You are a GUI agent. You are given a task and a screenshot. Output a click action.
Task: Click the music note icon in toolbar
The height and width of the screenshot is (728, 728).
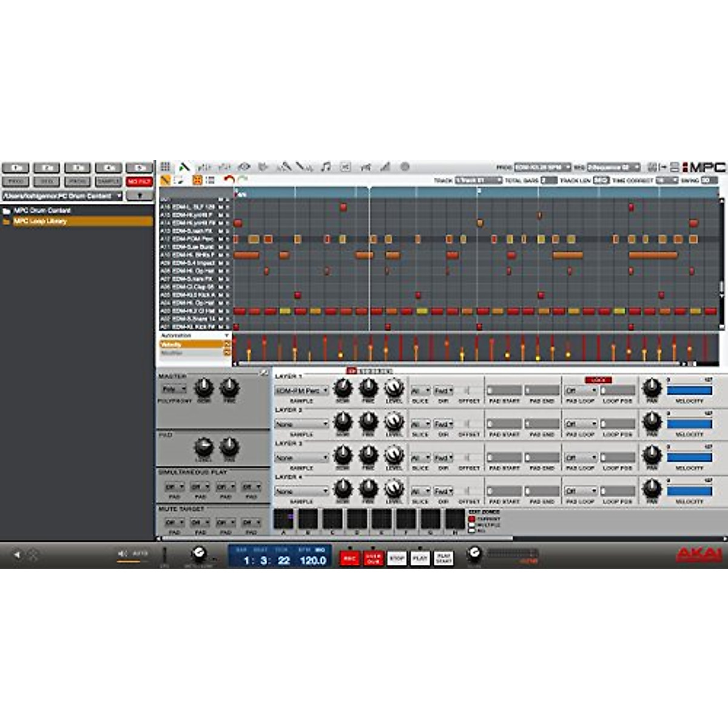pyautogui.click(x=326, y=167)
